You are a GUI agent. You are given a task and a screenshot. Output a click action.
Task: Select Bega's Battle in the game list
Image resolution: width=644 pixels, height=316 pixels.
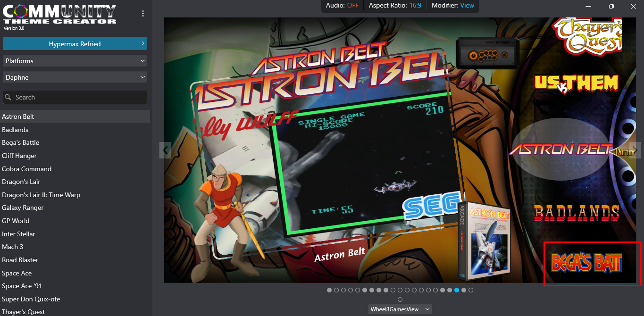tap(75, 142)
